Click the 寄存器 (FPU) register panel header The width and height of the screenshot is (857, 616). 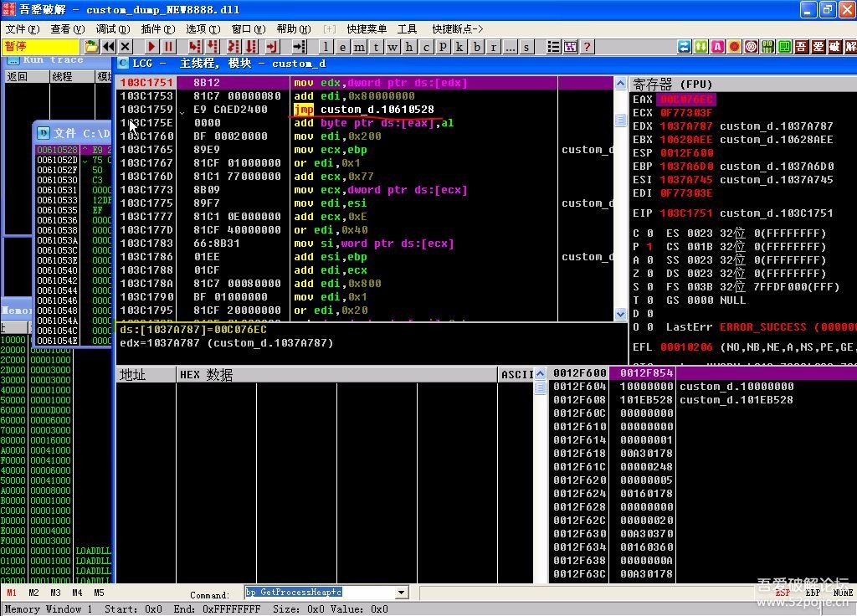pos(743,85)
